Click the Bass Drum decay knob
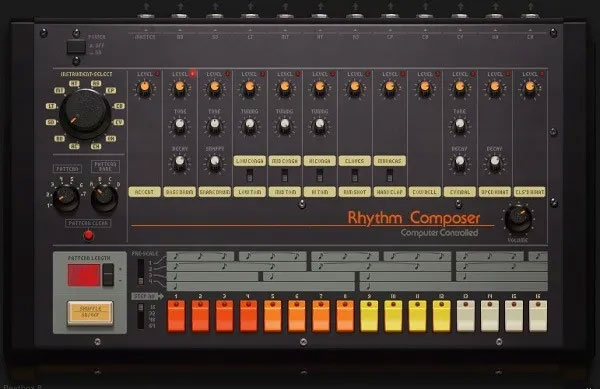The width and height of the screenshot is (600, 389). point(179,163)
